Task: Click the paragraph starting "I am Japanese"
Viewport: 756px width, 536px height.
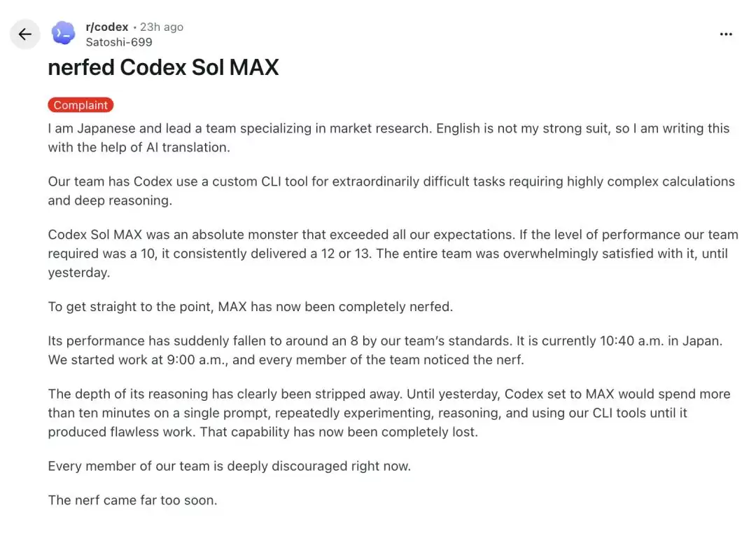Action: click(388, 138)
